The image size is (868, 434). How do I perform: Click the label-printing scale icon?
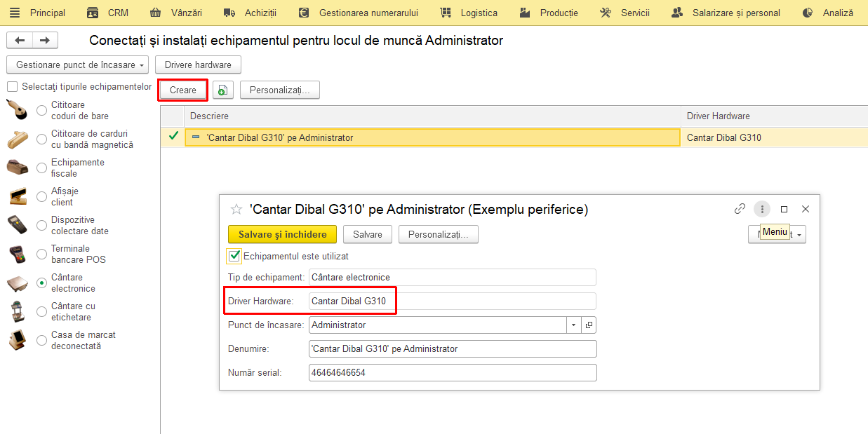(17, 311)
